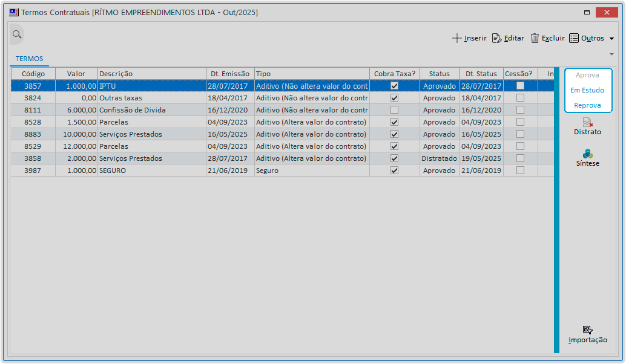This screenshot has height=364, width=626.
Task: Click the Outros list icon
Action: [x=574, y=38]
